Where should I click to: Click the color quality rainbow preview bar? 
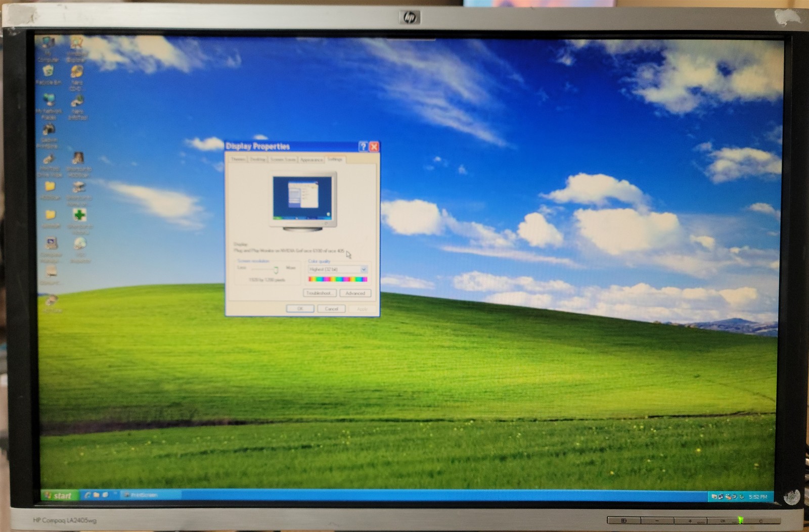[338, 279]
